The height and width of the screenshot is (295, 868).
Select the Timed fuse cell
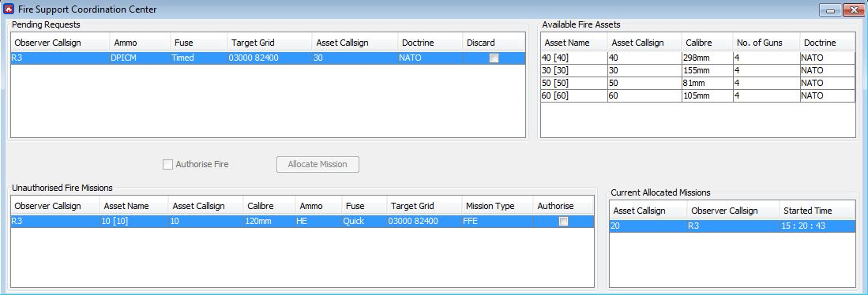coord(198,58)
